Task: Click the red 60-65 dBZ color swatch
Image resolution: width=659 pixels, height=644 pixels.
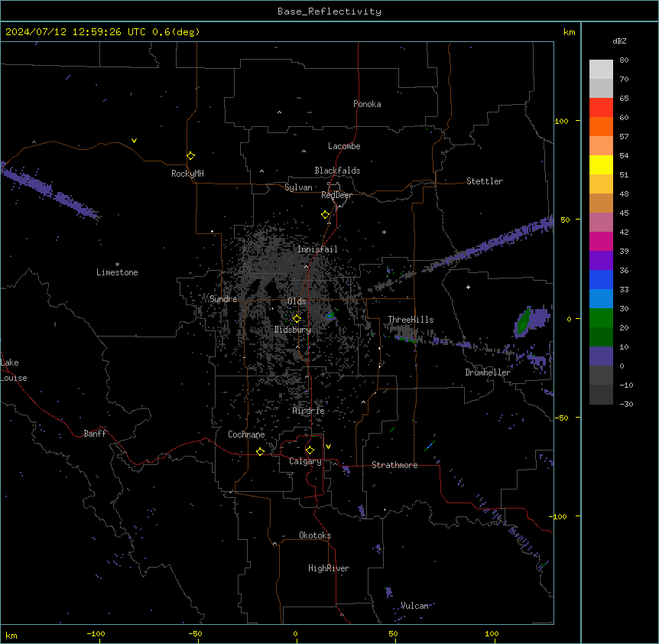Action: click(601, 108)
